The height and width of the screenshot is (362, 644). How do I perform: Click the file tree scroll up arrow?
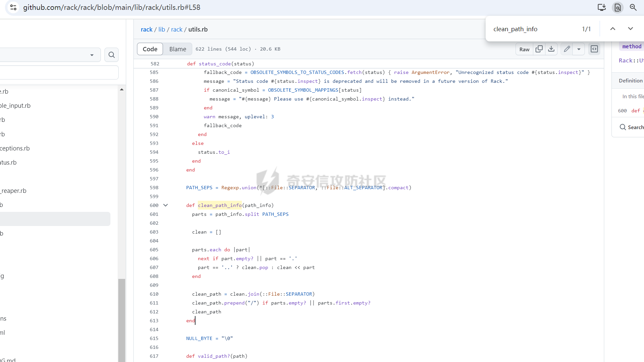(x=122, y=89)
